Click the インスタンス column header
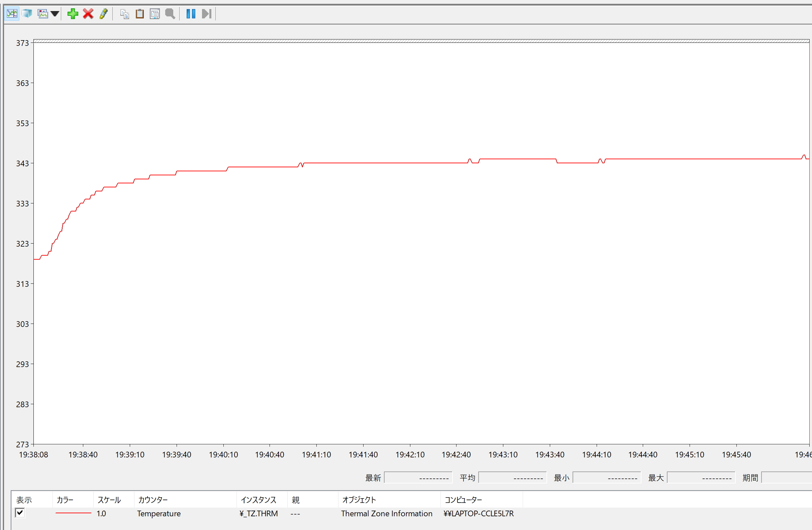This screenshot has height=530, width=812. [262, 500]
